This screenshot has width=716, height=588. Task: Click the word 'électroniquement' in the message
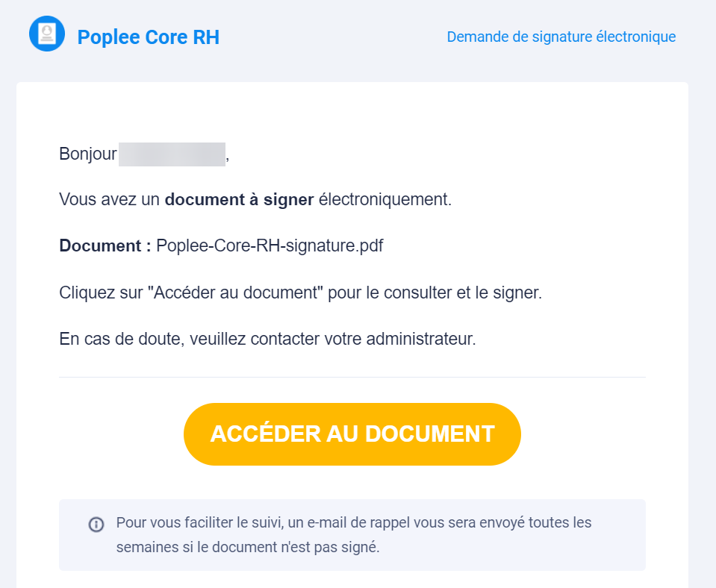(385, 200)
